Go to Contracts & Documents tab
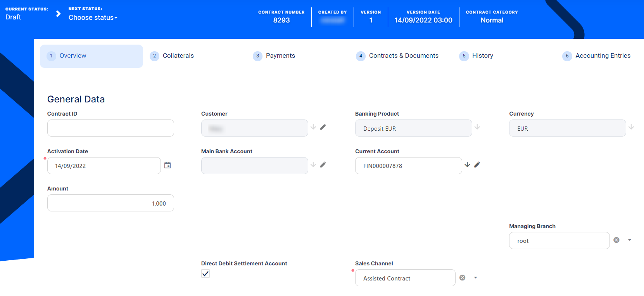The image size is (644, 296). [x=403, y=56]
